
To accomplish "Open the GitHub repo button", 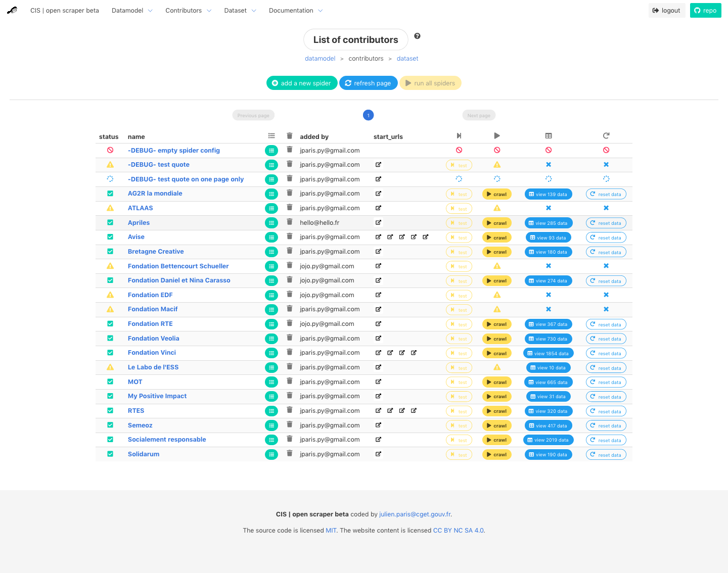I will click(x=706, y=11).
